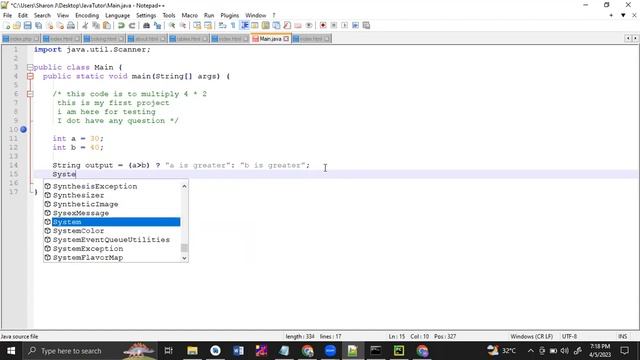The image size is (640, 360).
Task: Create a new file from toolbar
Action: click(7, 25)
